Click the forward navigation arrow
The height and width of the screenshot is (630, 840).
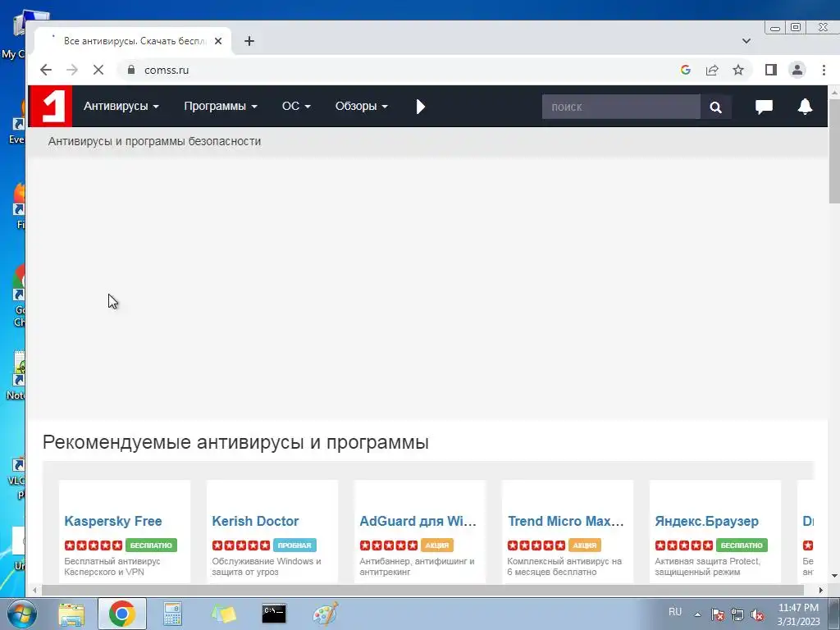click(72, 70)
